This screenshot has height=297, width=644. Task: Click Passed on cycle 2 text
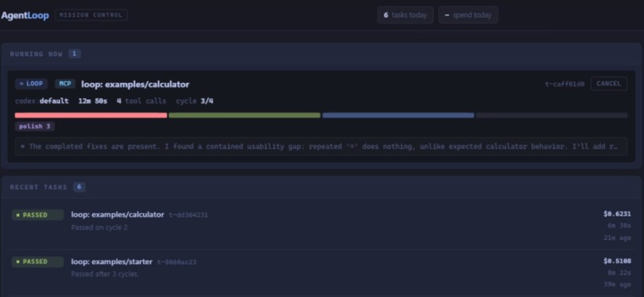(100, 228)
